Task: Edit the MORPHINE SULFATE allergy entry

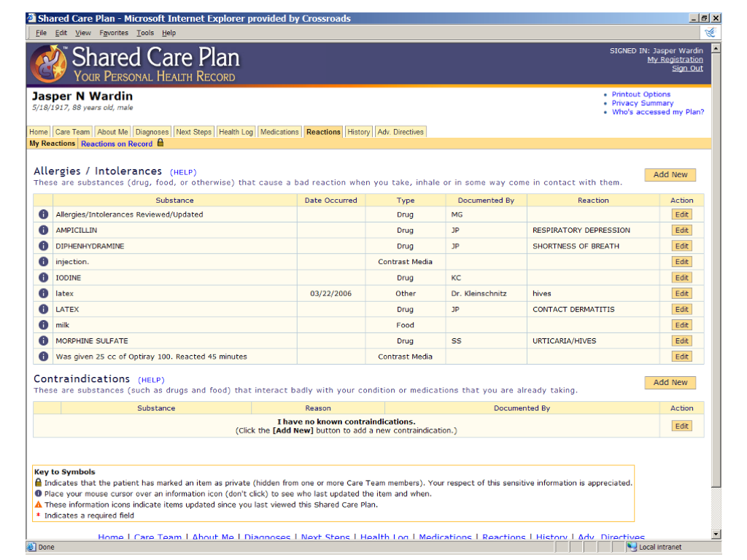Action: tap(682, 341)
